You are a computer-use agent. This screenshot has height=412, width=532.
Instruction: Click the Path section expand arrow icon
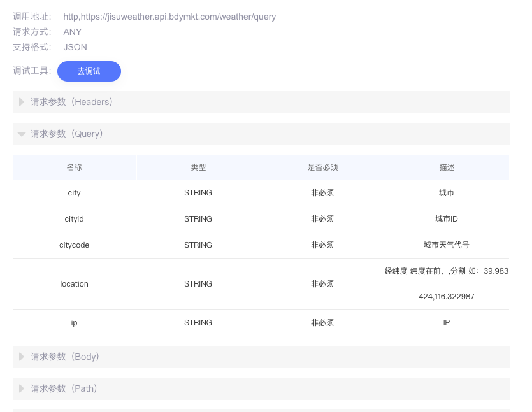pyautogui.click(x=21, y=388)
